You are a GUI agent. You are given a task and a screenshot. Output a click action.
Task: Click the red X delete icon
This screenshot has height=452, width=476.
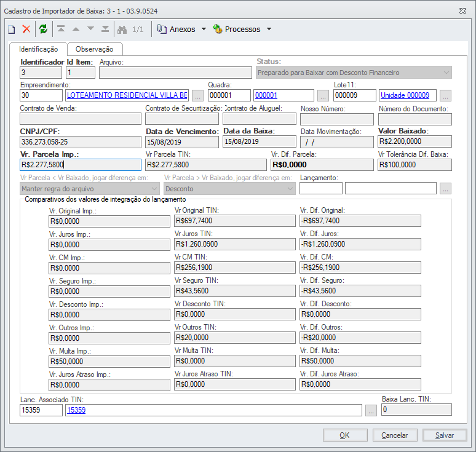[26, 30]
